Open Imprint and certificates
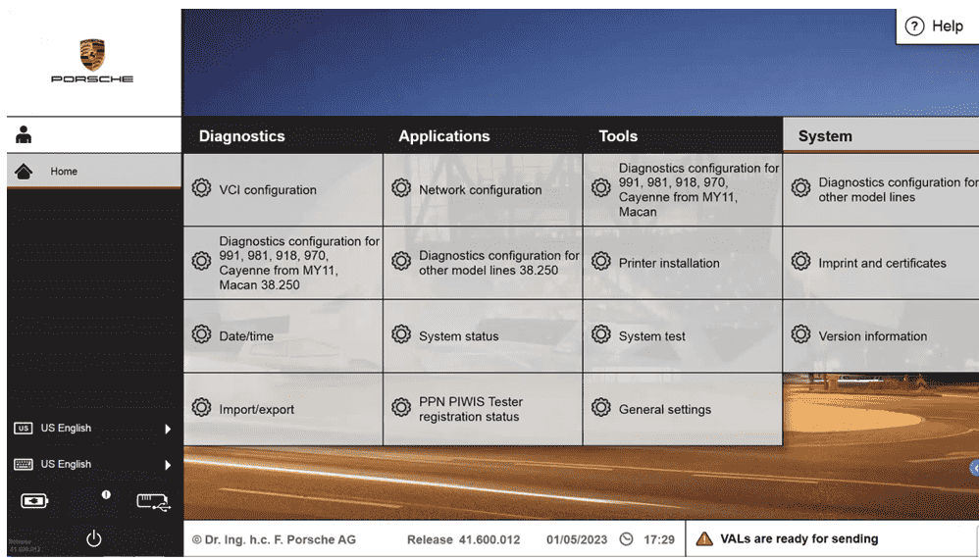This screenshot has width=979, height=560. (881, 263)
